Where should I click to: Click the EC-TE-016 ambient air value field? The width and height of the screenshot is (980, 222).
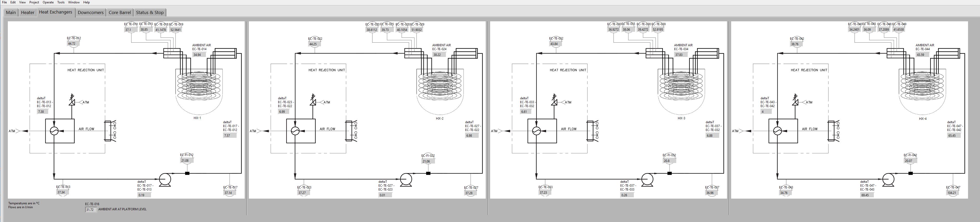(91, 210)
